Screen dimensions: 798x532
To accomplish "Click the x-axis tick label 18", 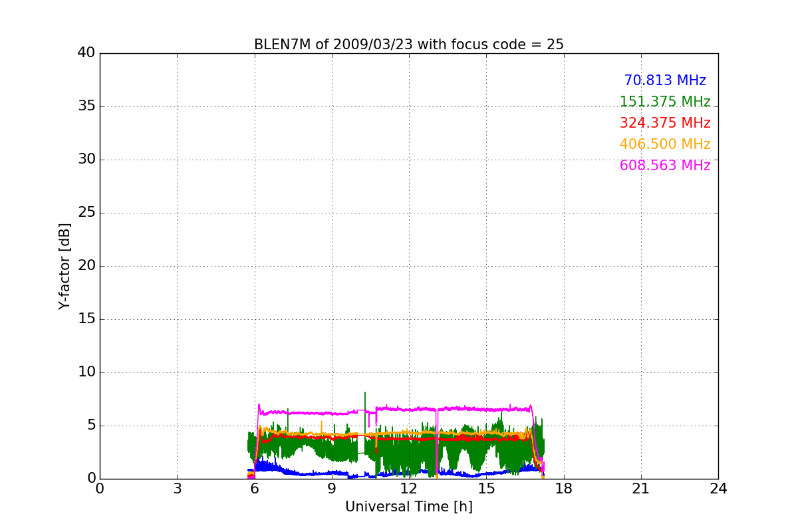I will (564, 489).
